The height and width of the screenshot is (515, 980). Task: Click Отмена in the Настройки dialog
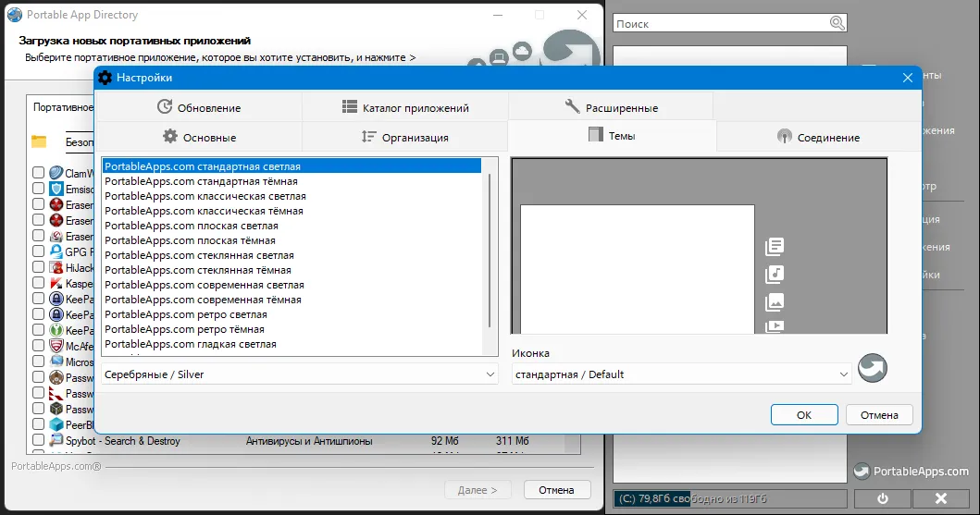(x=879, y=415)
